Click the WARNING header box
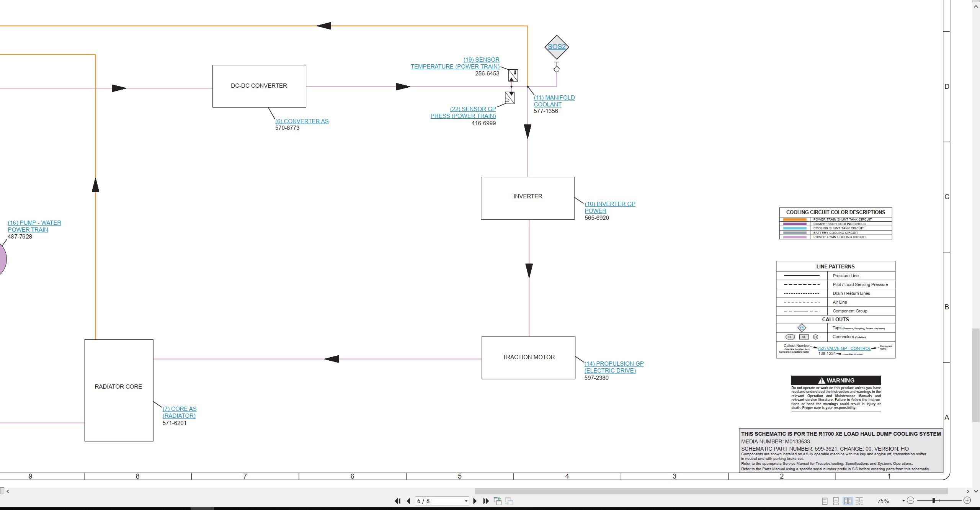Image resolution: width=980 pixels, height=510 pixels. [836, 380]
